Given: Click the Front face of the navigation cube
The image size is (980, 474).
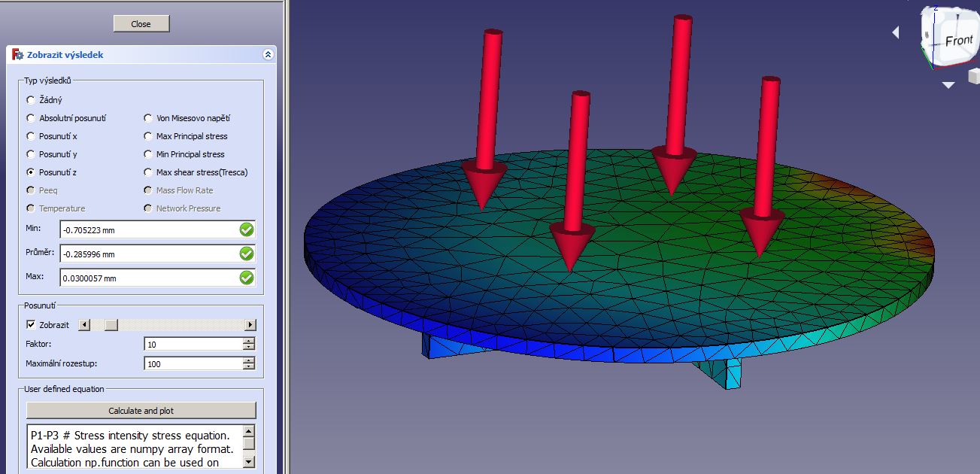Looking at the screenshot, I should coord(957,41).
